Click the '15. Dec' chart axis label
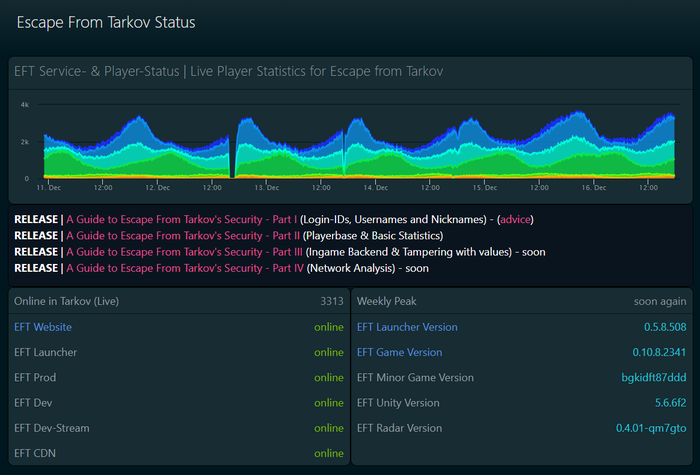 485,188
